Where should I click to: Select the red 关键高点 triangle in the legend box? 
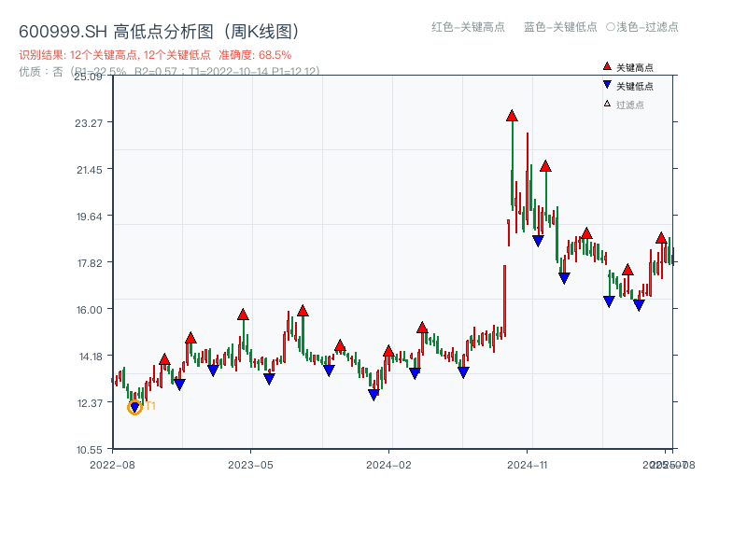(607, 66)
